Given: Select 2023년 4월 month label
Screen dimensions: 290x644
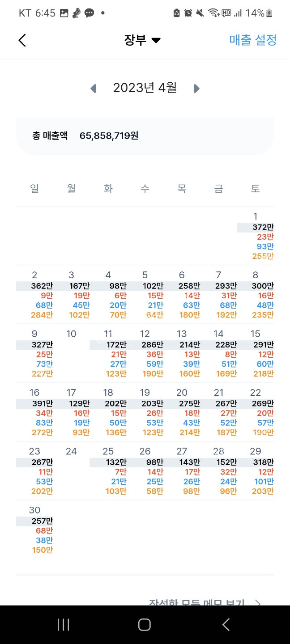Looking at the screenshot, I should [x=145, y=88].
